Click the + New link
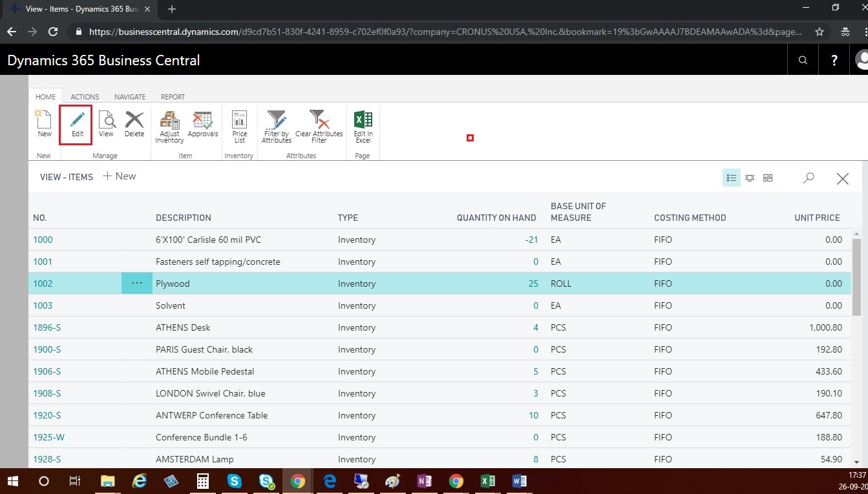The image size is (868, 494). tap(120, 176)
